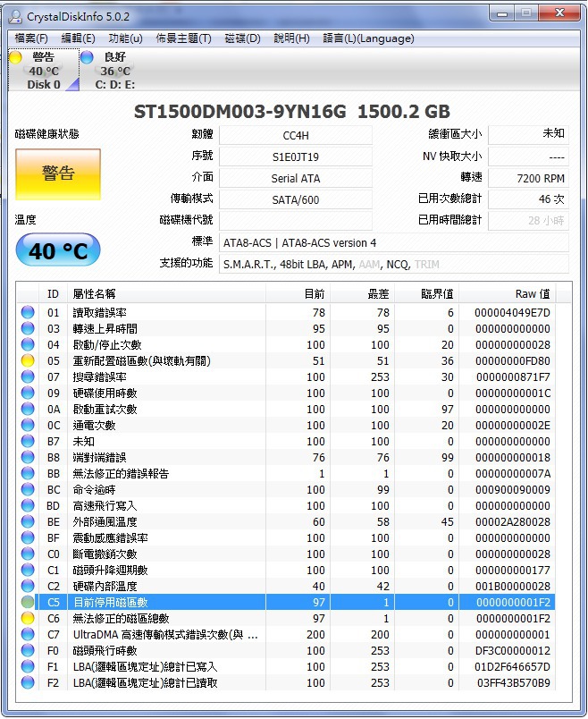This screenshot has height=719, width=588.
Task: Click the 轉速 field showing 7200 RPM
Action: coord(528,178)
